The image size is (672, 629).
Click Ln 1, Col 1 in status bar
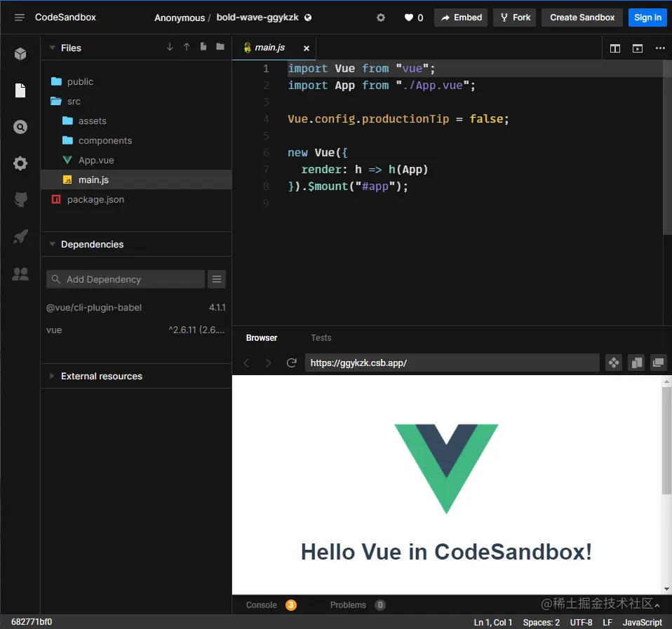coord(493,622)
